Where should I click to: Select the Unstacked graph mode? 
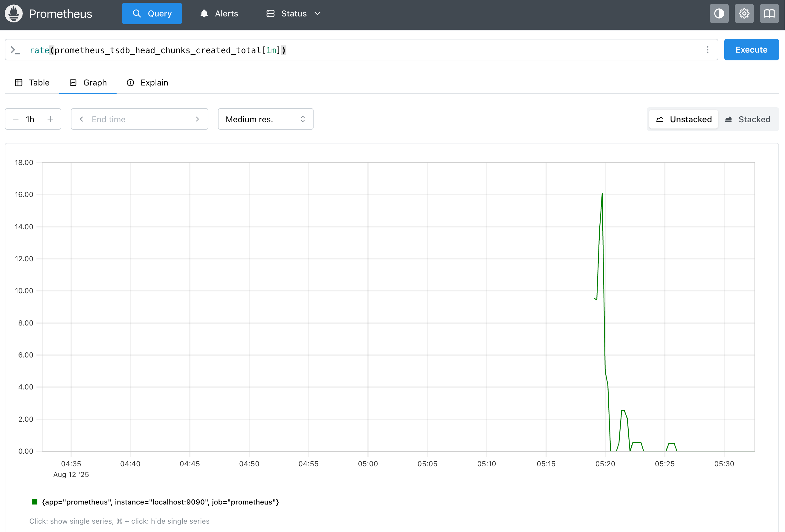point(684,119)
